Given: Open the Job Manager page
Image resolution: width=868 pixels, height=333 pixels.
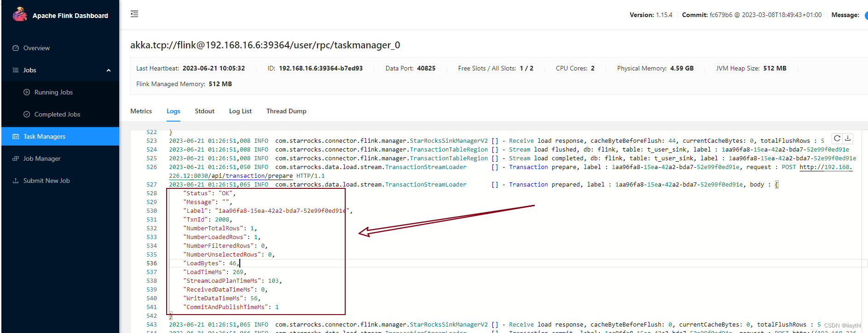Looking at the screenshot, I should 42,158.
